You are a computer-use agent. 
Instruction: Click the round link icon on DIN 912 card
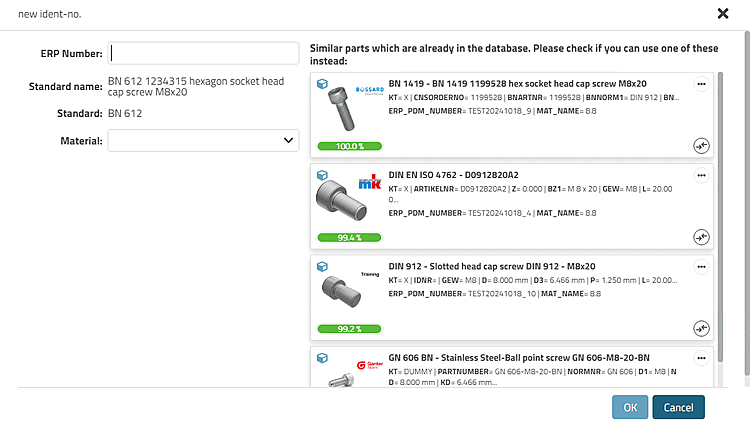700,328
